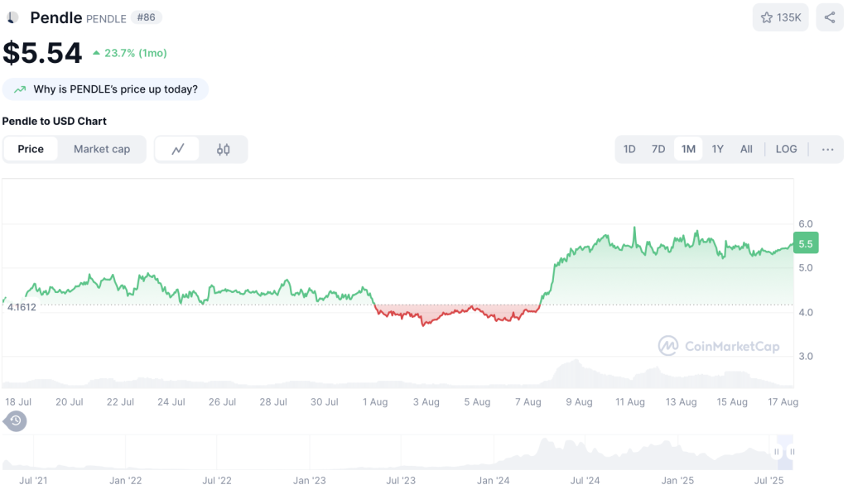The width and height of the screenshot is (848, 504).
Task: Switch to candlestick chart icon
Action: coord(224,149)
